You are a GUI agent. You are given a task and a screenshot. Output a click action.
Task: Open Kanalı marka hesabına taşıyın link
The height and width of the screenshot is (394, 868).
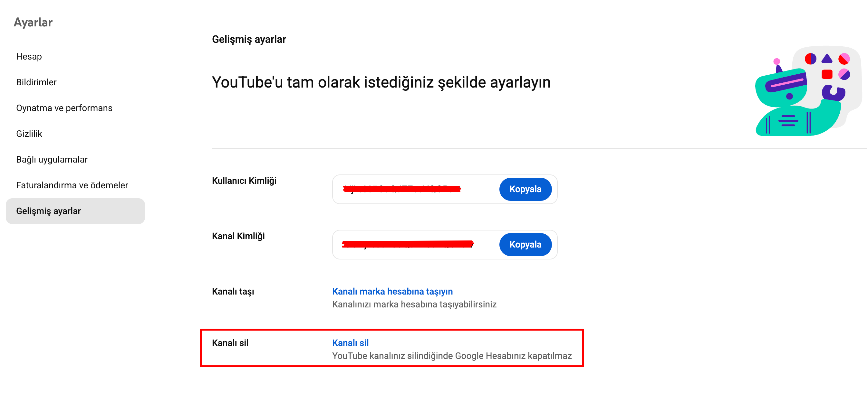(392, 291)
